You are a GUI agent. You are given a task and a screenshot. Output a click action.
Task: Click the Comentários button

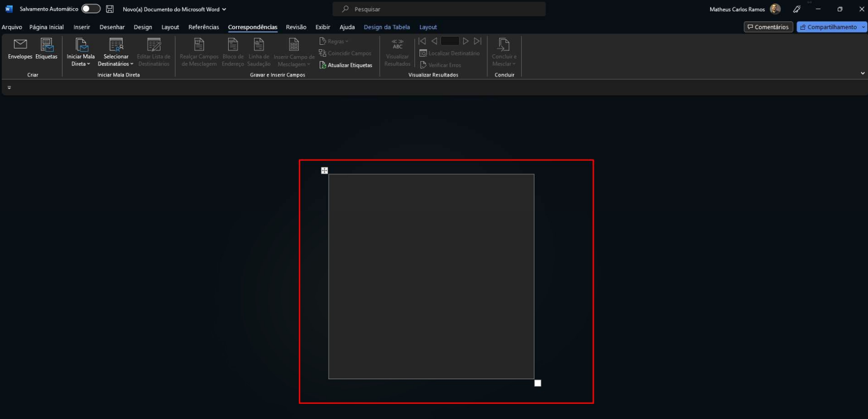point(768,27)
